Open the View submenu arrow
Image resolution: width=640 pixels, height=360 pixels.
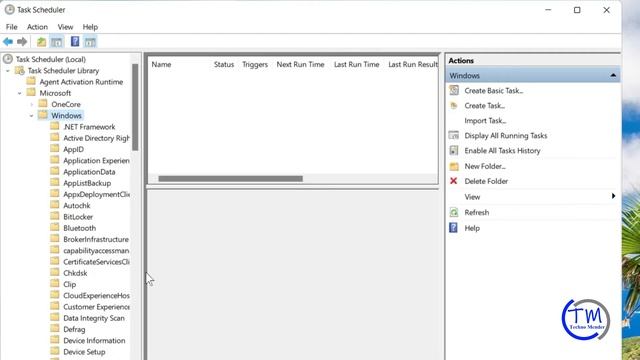point(613,196)
